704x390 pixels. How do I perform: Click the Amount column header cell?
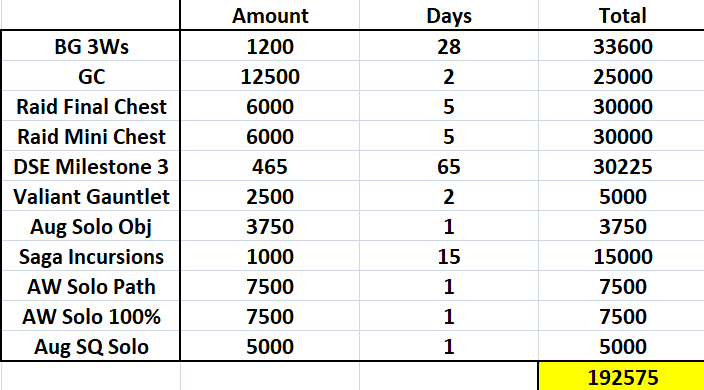(270, 15)
